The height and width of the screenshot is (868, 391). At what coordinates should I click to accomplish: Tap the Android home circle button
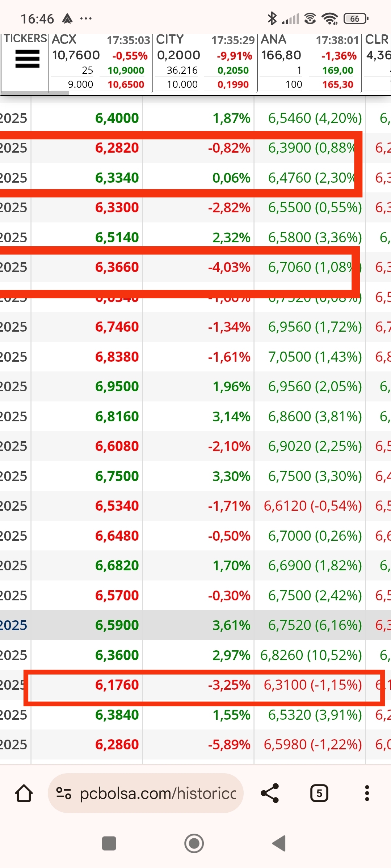[x=194, y=843]
